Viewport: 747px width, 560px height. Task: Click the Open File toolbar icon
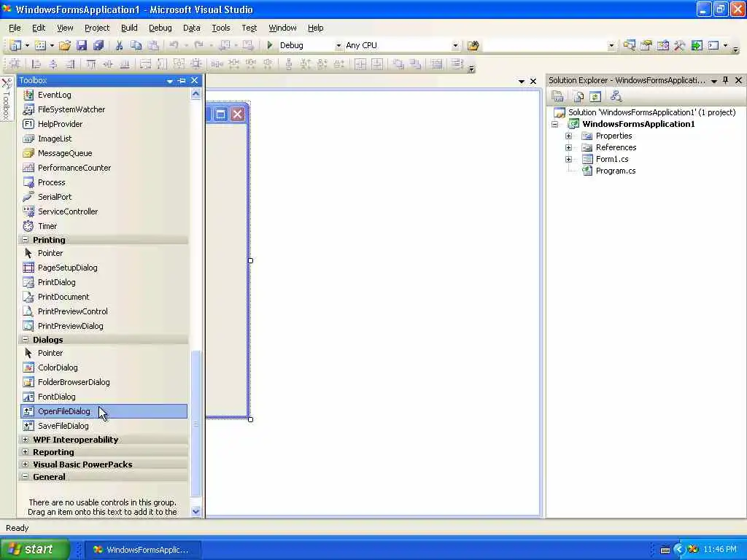pos(65,45)
